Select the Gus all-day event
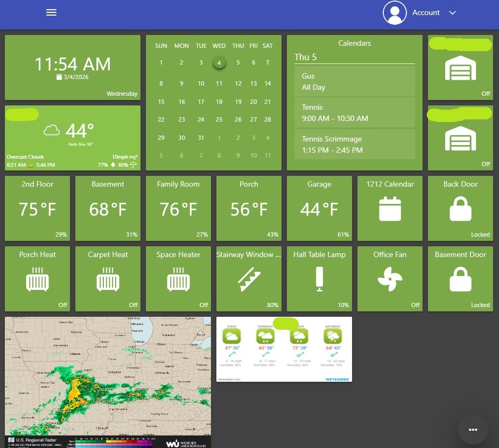Screen dimensions: 499x448 pyautogui.click(x=355, y=81)
